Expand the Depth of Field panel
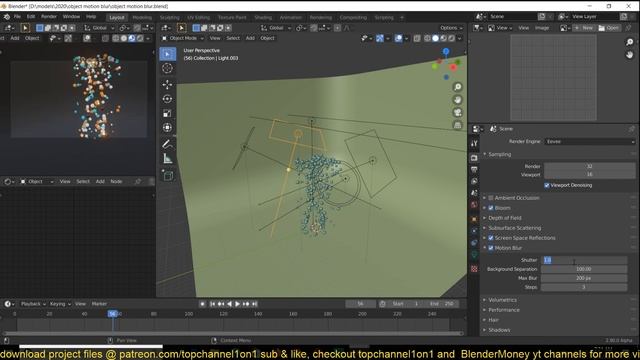The image size is (640, 360). 505,218
